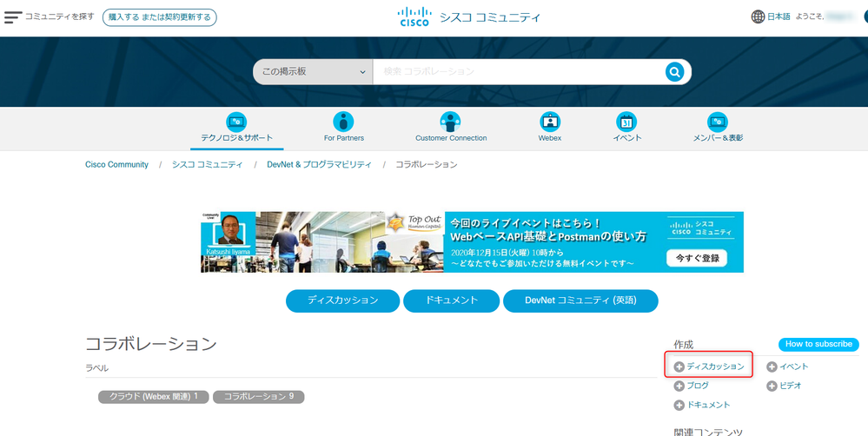Click the blue ドキュメント button

click(452, 301)
